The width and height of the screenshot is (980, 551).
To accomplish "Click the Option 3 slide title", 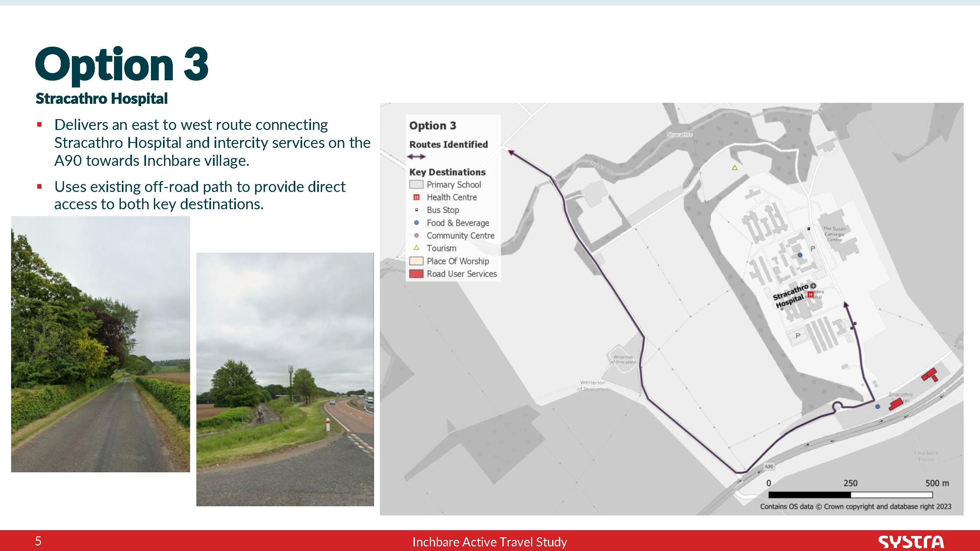I will pos(122,65).
